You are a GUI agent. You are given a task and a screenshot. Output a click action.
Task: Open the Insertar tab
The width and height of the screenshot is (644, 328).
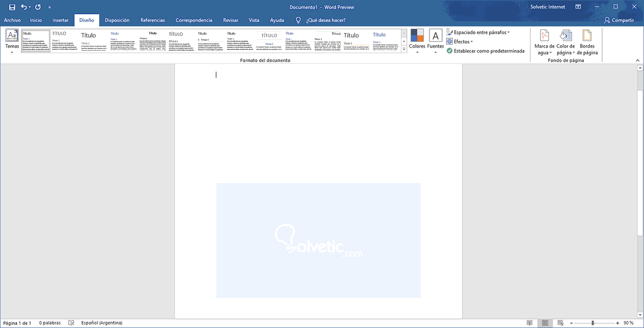(x=60, y=20)
